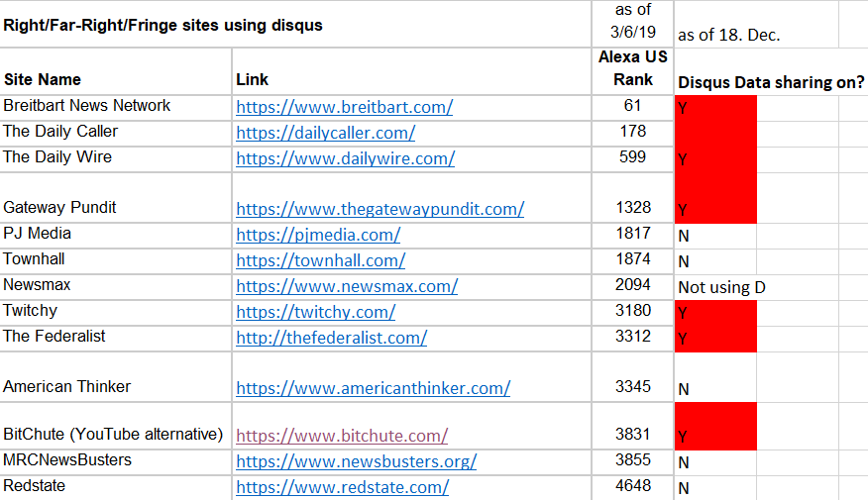Select the 'Breitbart News Network' cell
868x500 pixels.
pos(116,107)
